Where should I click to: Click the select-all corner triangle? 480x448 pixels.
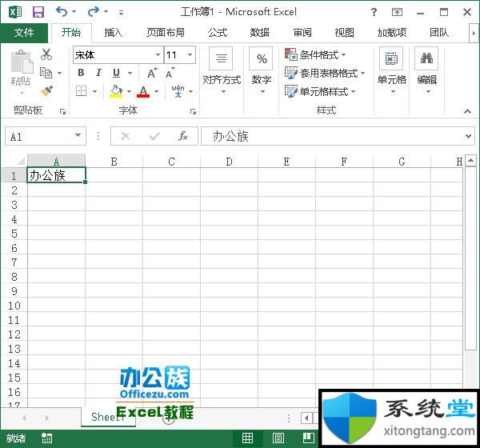pos(21,161)
